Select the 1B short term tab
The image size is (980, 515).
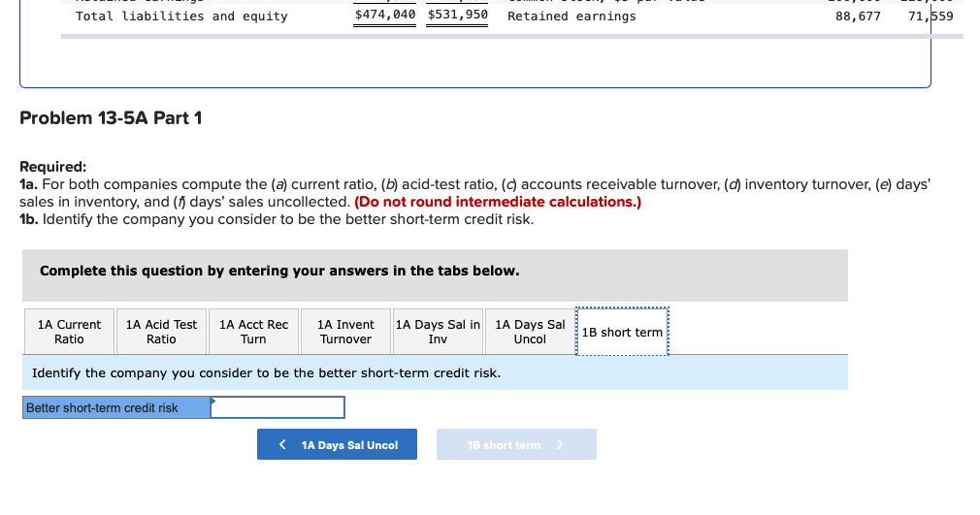[x=622, y=332]
